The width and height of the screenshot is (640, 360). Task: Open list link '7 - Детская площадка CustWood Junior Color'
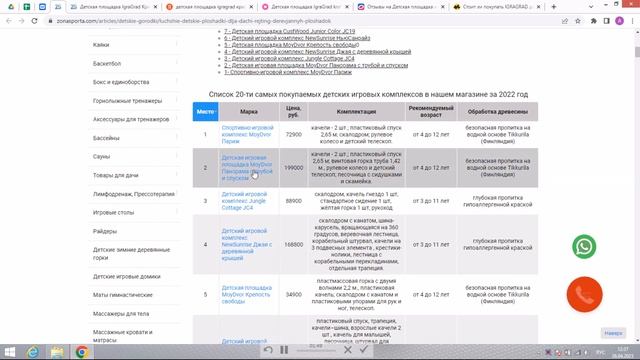click(x=289, y=31)
